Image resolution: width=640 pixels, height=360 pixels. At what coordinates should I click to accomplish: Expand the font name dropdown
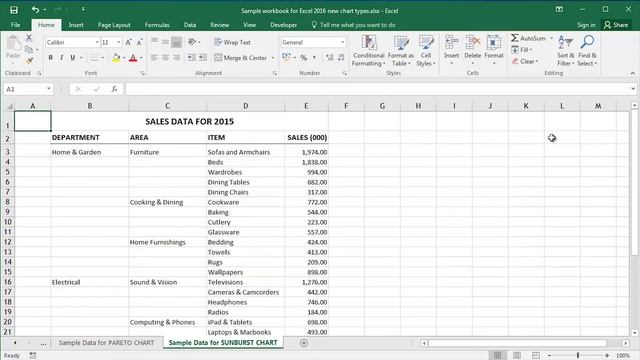(97, 42)
